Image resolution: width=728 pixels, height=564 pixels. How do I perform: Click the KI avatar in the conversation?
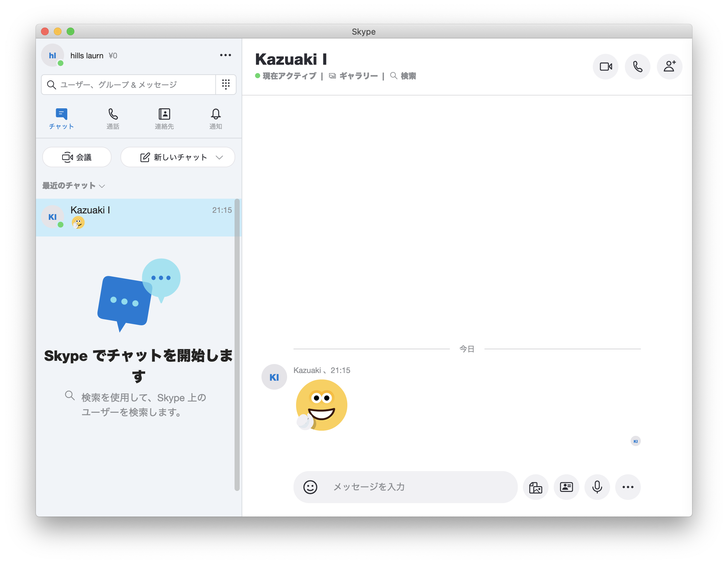[x=274, y=377]
